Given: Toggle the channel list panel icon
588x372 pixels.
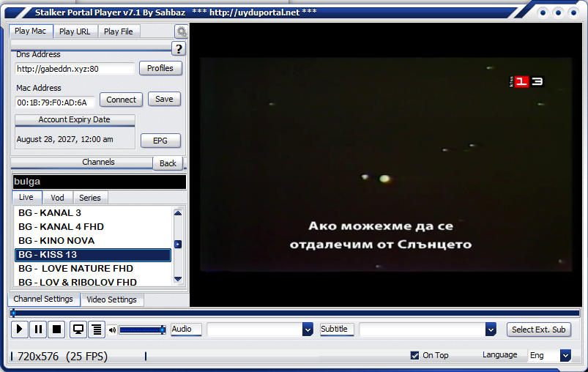Looking at the screenshot, I should coord(97,330).
